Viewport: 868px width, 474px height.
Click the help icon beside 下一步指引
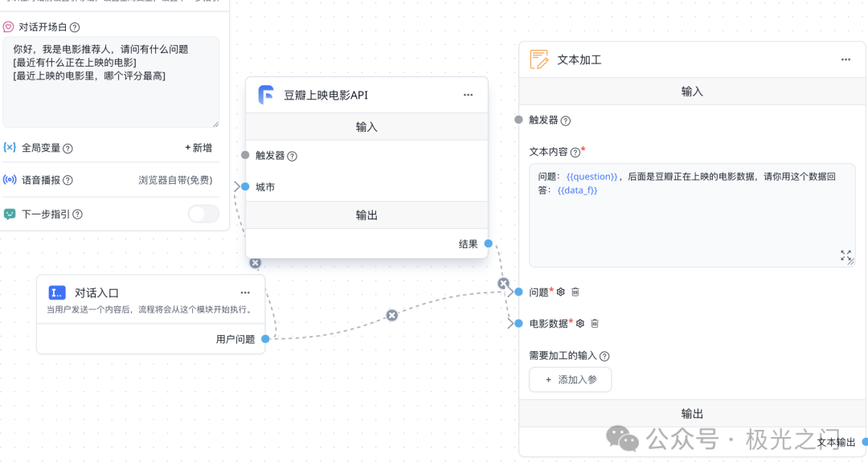[77, 215]
